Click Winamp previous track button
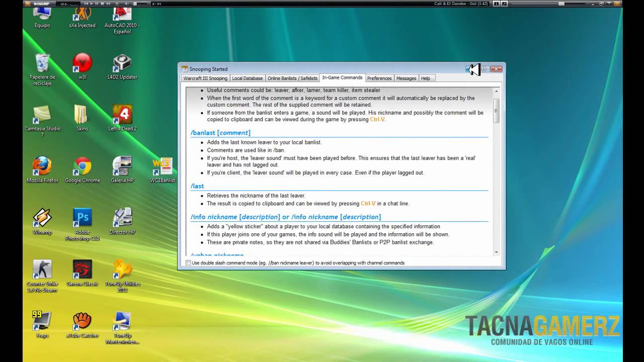Screen dimensions: 644x362 pos(87,4)
